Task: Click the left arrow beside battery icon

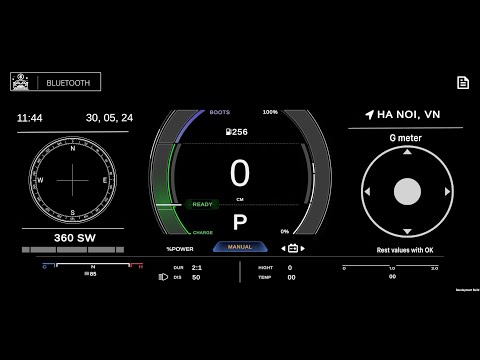Action: 283,248
